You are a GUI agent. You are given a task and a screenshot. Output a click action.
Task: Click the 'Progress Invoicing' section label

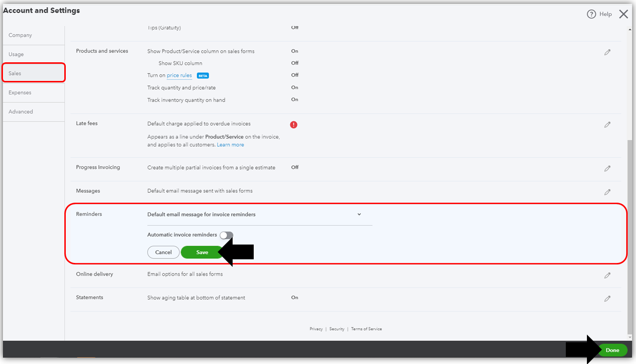(98, 167)
